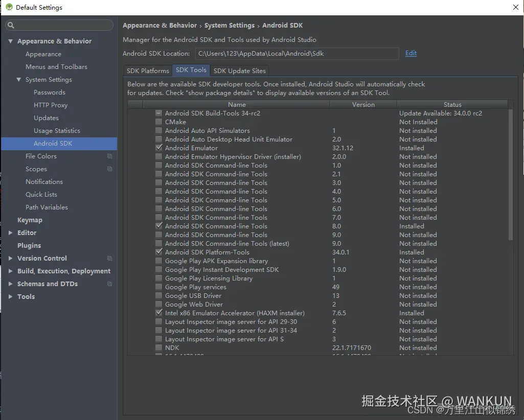Sort by the Version column header
This screenshot has width=524, height=420.
click(363, 104)
